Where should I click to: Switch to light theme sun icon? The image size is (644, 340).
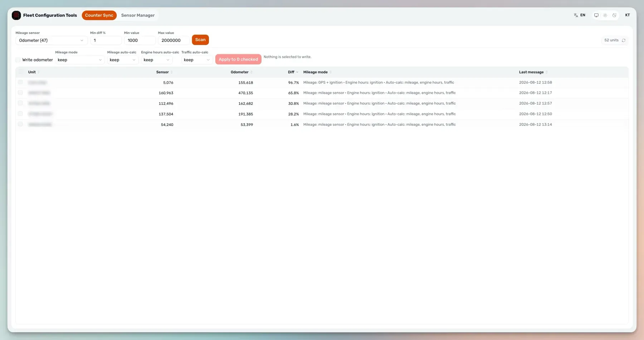click(605, 15)
